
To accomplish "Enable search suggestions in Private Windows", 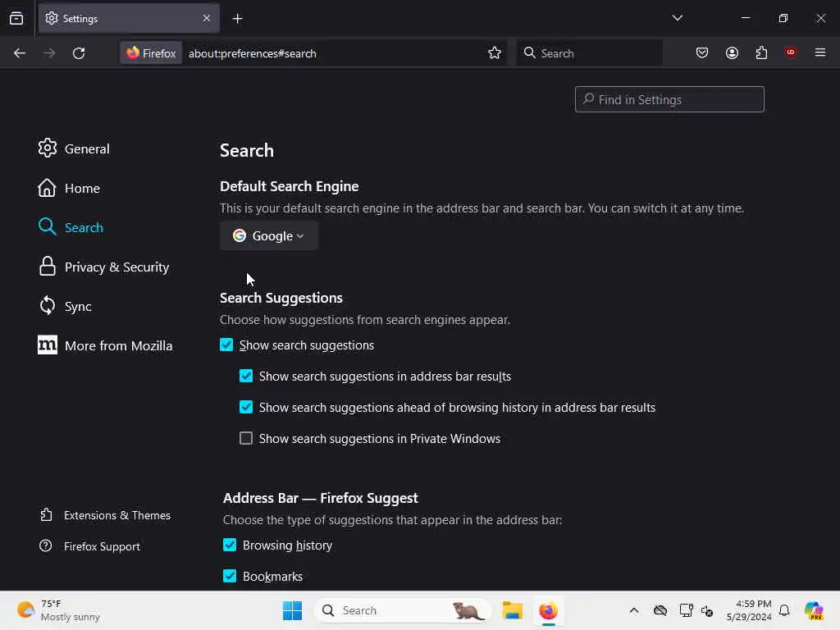I will [x=246, y=438].
